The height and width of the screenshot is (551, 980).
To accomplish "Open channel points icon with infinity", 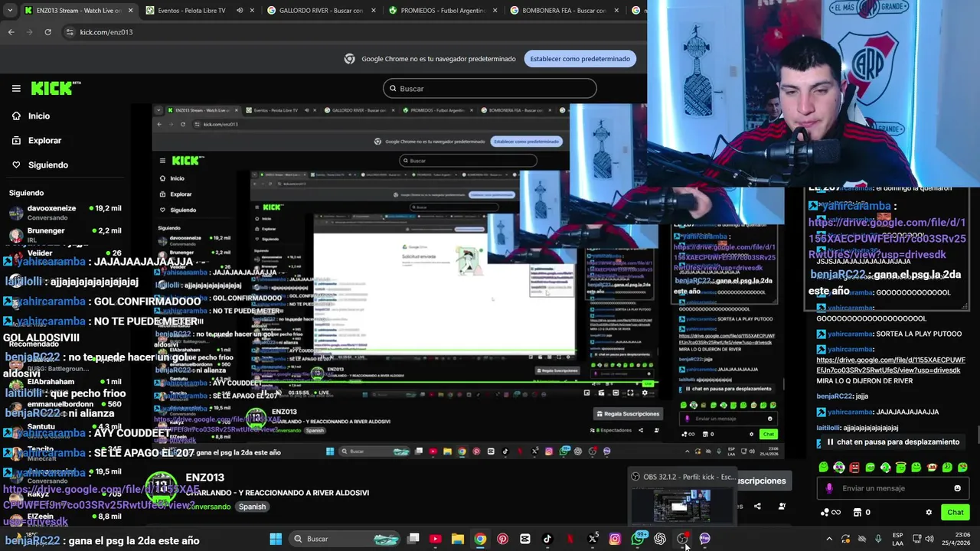I will (831, 512).
